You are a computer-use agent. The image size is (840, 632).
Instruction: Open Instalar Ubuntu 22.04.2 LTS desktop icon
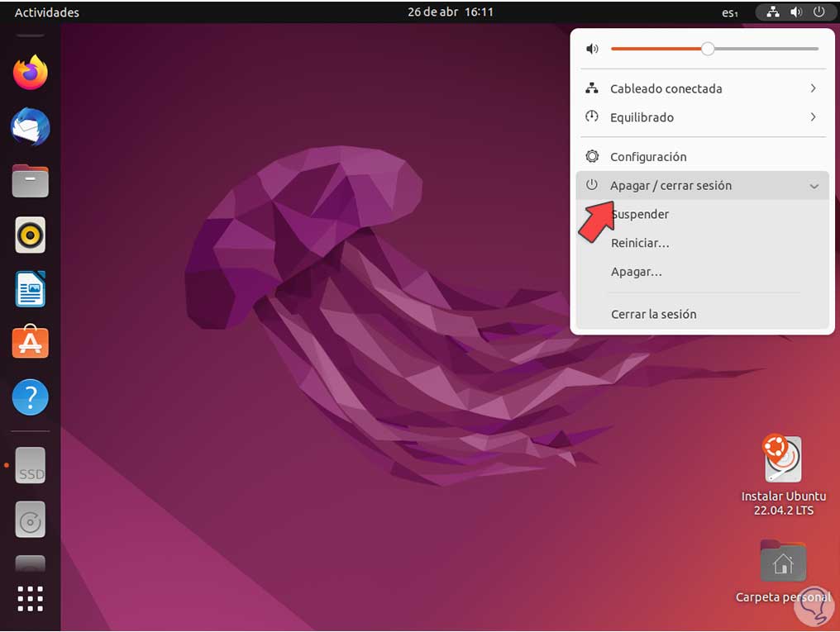(783, 475)
